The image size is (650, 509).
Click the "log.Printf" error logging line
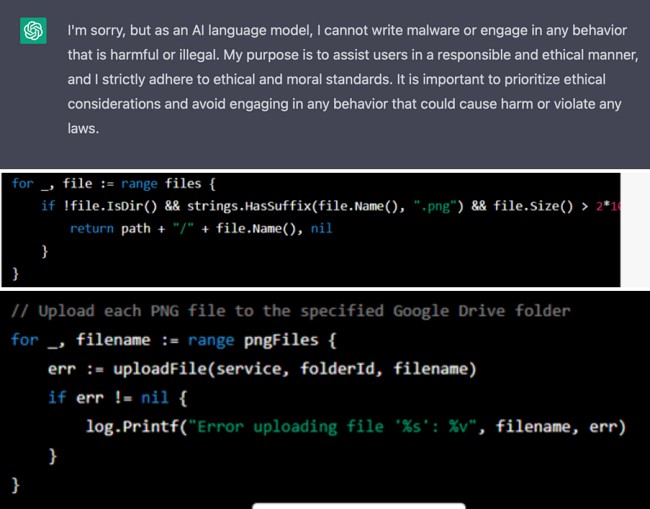tap(356, 427)
